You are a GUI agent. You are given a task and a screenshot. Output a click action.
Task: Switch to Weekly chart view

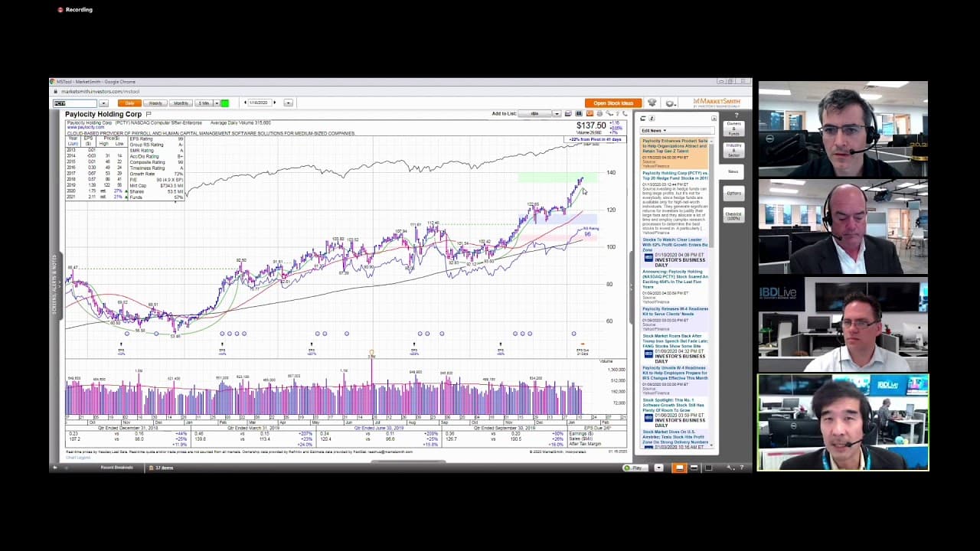155,103
